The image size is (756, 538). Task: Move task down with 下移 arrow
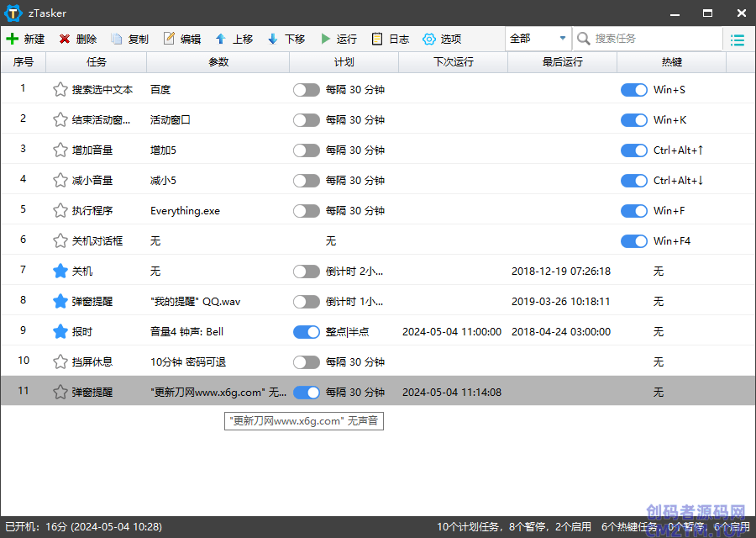click(273, 40)
